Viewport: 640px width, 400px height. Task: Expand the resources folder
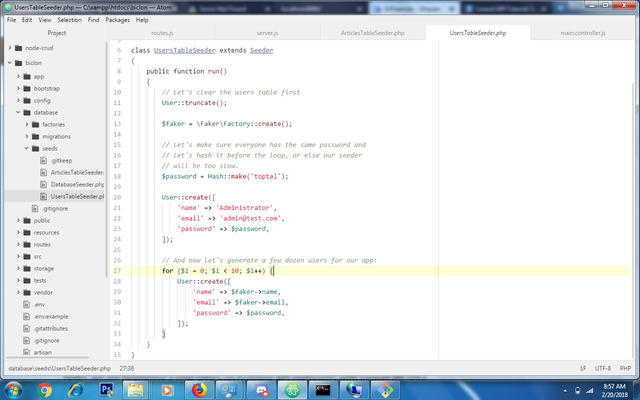coord(18,232)
